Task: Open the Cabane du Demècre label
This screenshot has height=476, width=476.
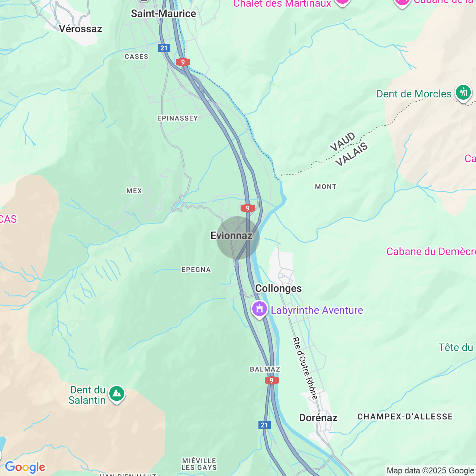Action: pyautogui.click(x=431, y=251)
